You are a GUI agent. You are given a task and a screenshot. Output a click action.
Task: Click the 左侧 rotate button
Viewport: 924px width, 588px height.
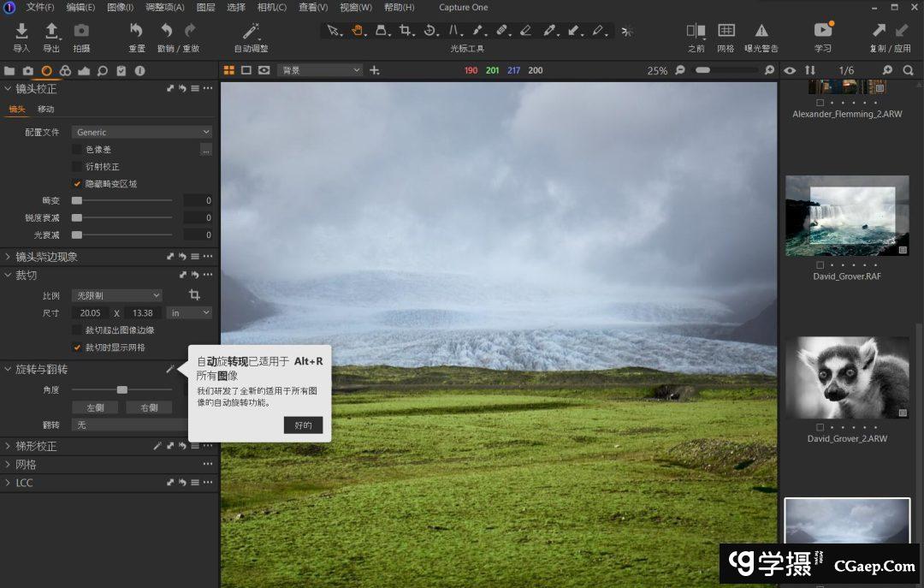pos(95,407)
